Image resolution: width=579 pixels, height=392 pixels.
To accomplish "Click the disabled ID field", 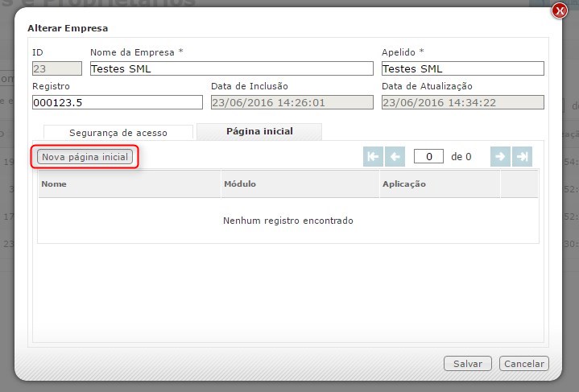I will pos(56,69).
